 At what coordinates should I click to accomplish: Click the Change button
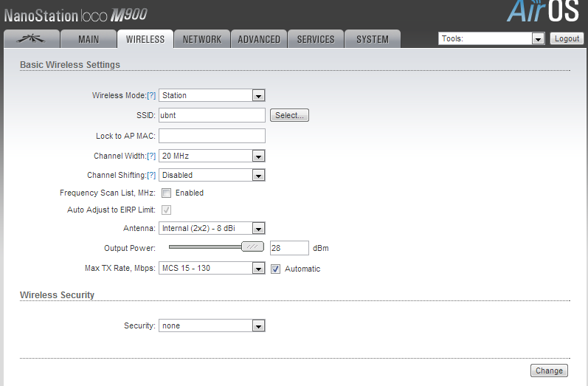549,371
